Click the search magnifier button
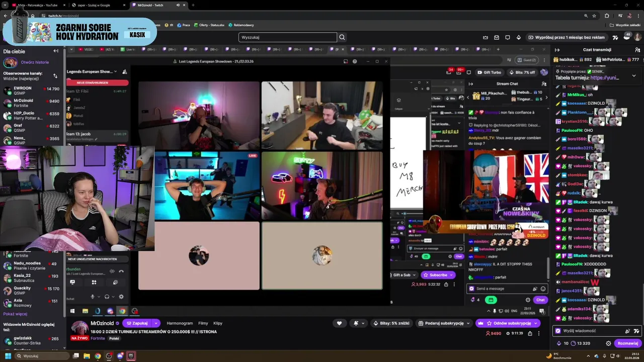 (342, 37)
